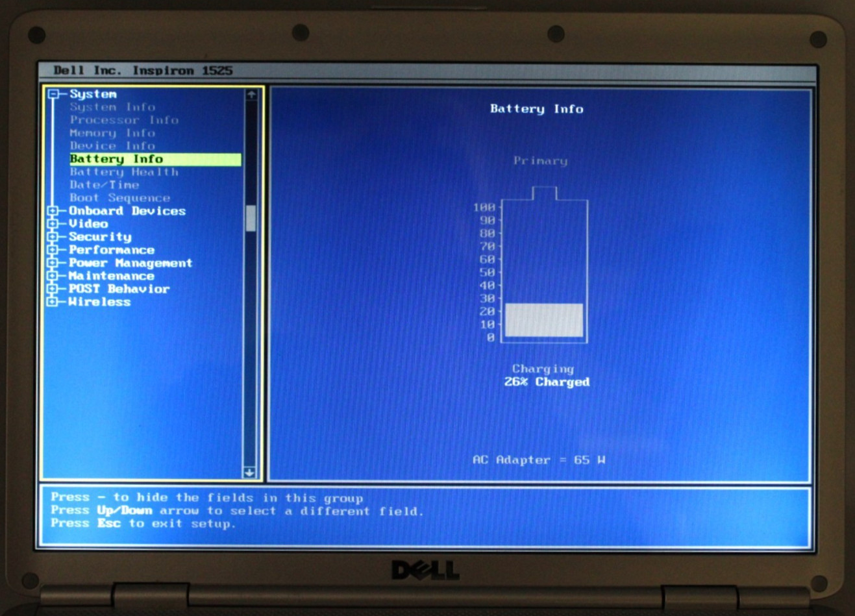Click the 'Primary' battery label
855x616 pixels.
tap(540, 160)
